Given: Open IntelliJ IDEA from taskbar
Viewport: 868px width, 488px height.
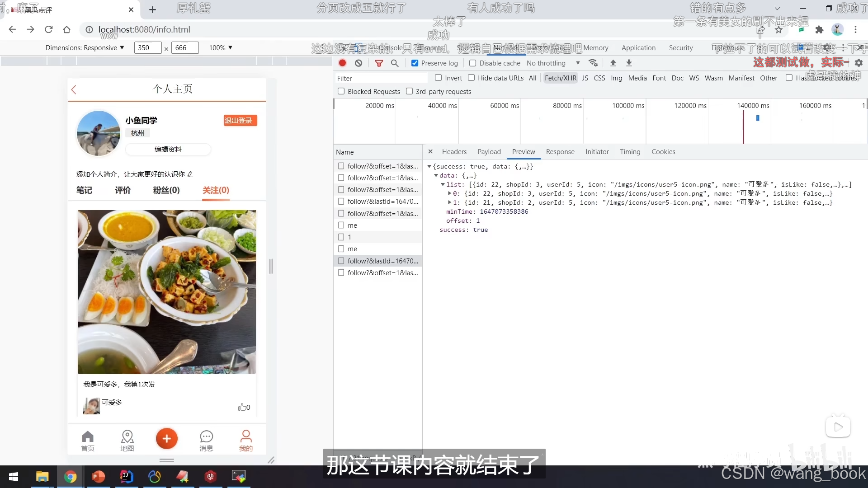Looking at the screenshot, I should coord(126,477).
